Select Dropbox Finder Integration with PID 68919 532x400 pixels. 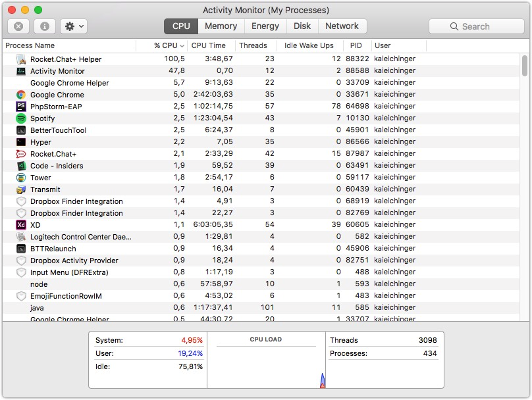[261, 201]
